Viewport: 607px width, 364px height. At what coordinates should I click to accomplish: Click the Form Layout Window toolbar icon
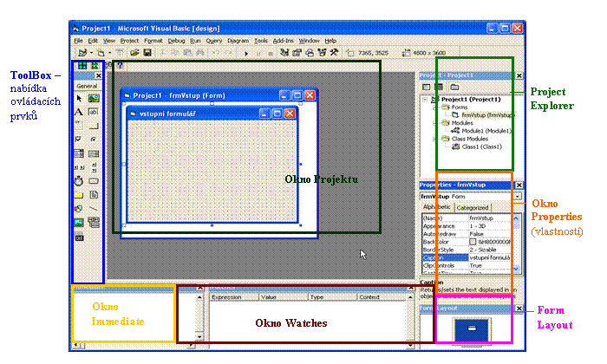click(x=310, y=53)
